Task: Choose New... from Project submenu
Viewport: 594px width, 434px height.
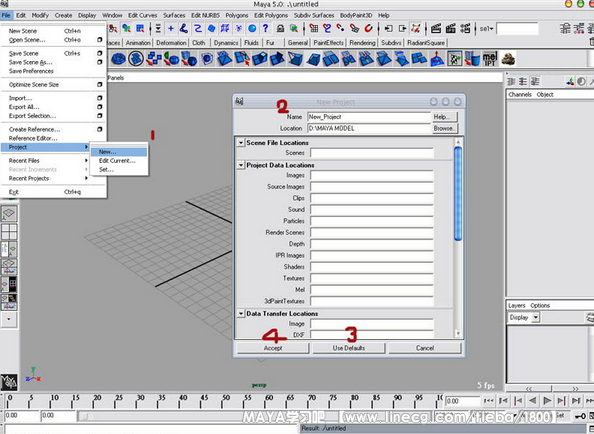Action: [119, 152]
